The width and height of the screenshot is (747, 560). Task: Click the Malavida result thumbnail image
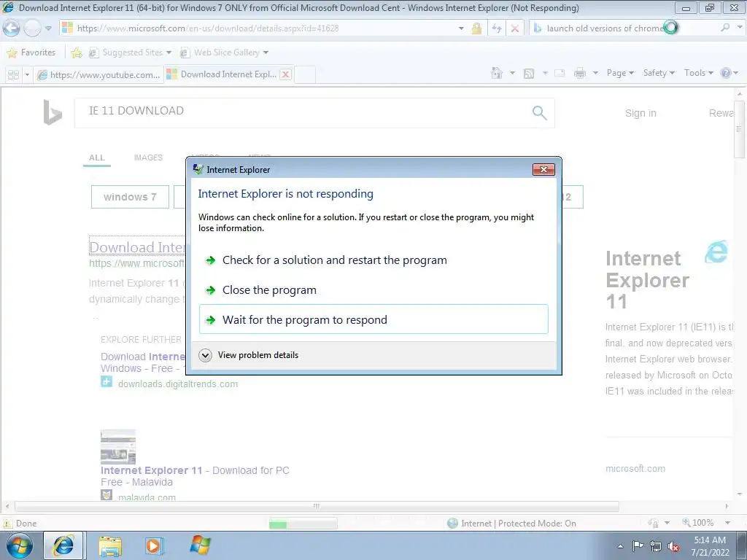click(118, 447)
